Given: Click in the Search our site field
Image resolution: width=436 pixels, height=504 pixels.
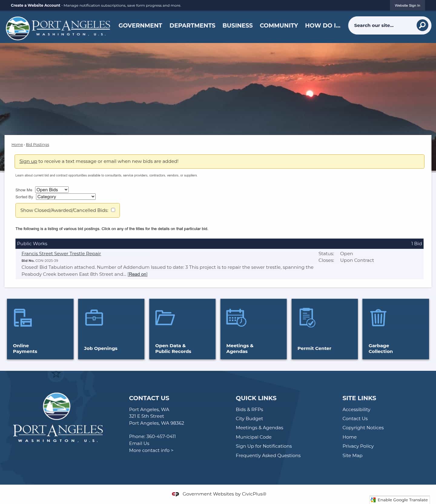Looking at the screenshot, I should [383, 25].
